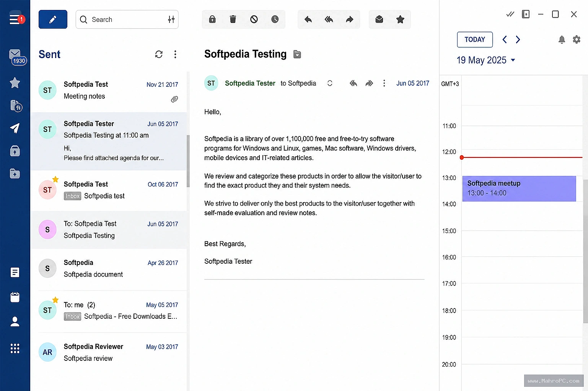Jump to TODAY in calendar
Image resolution: width=588 pixels, height=391 pixels.
coord(475,40)
